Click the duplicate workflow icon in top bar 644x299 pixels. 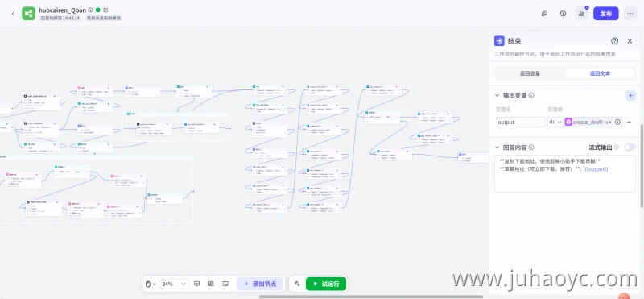click(544, 14)
